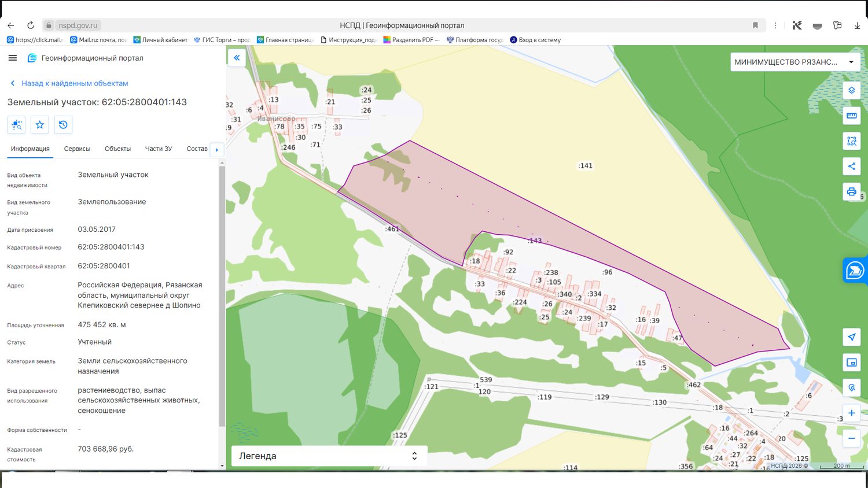Activate the search-by-area selection tool
868x488 pixels.
click(x=852, y=141)
